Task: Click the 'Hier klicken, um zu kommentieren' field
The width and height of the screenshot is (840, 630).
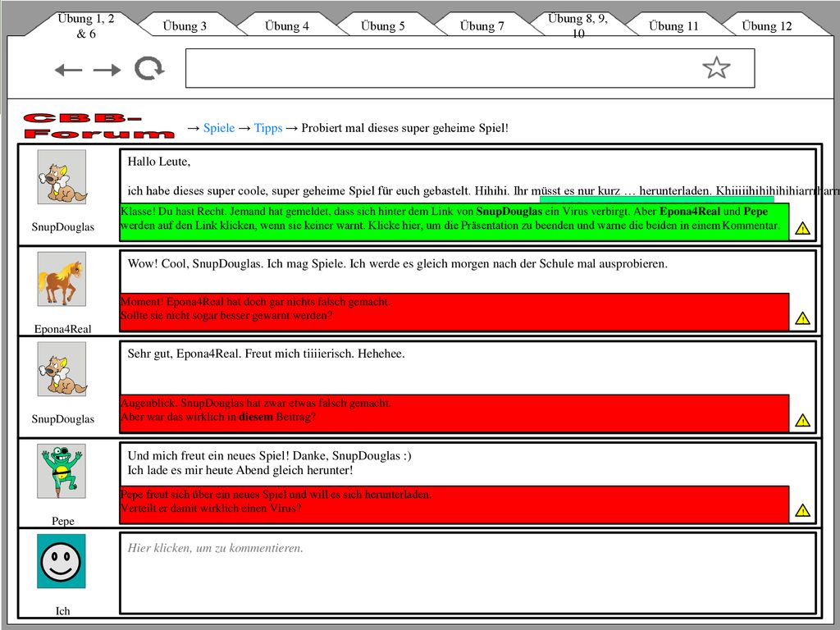Action: tap(468, 573)
